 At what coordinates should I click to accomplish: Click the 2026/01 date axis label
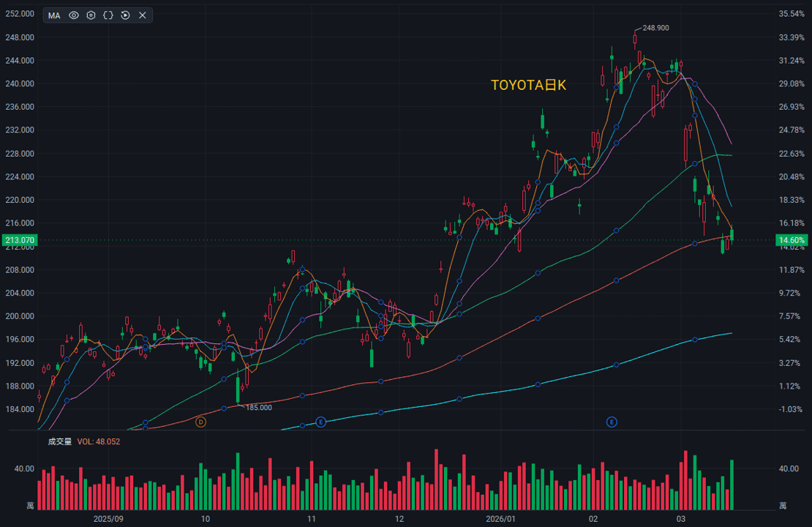pos(501,519)
